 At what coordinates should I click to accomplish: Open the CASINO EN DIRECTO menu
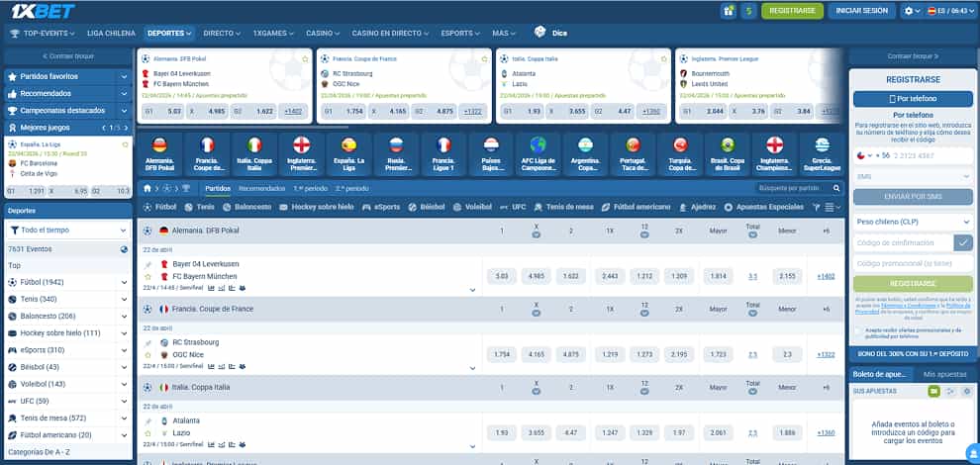pyautogui.click(x=390, y=33)
